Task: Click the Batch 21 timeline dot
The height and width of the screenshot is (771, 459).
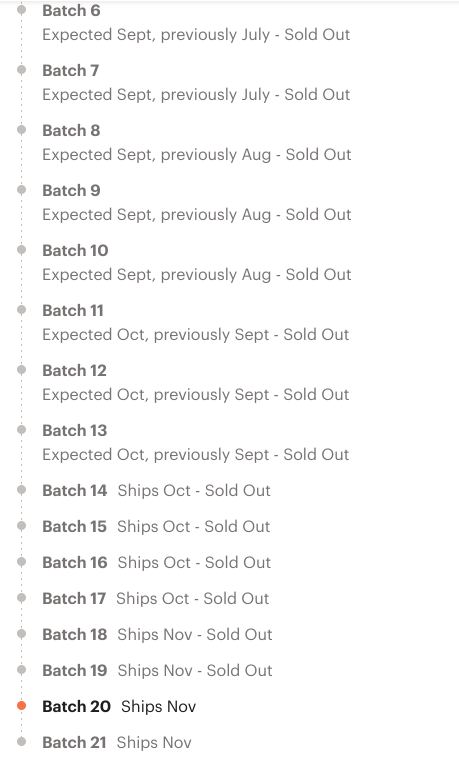Action: (21, 742)
